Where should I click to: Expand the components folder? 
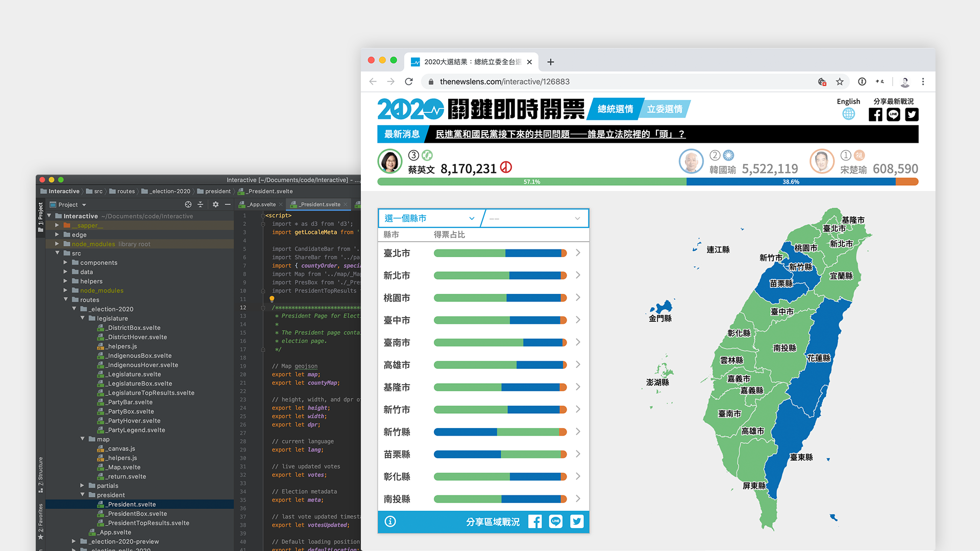pos(65,263)
